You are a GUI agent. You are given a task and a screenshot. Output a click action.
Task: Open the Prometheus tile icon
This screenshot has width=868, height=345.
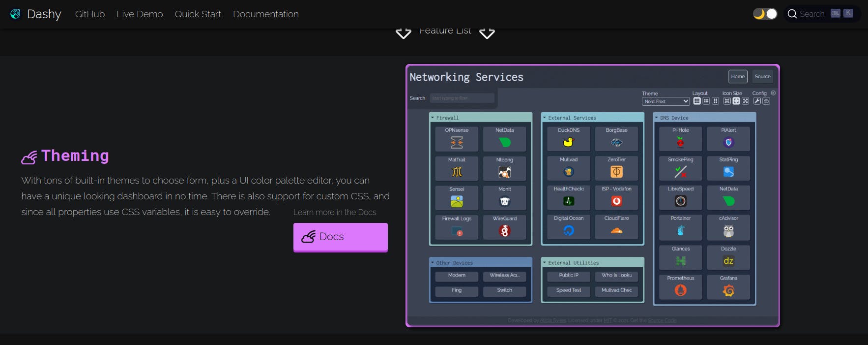coord(680,290)
